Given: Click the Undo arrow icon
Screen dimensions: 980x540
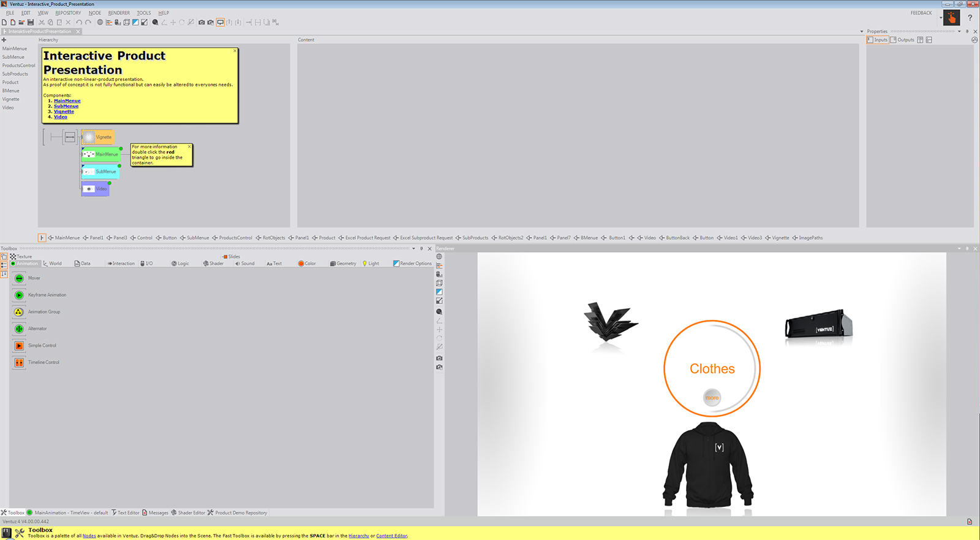Looking at the screenshot, I should [79, 23].
